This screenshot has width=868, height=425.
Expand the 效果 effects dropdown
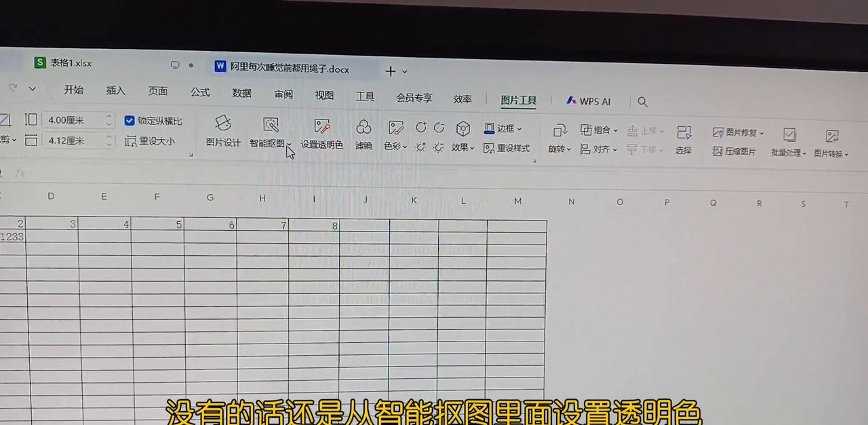462,148
